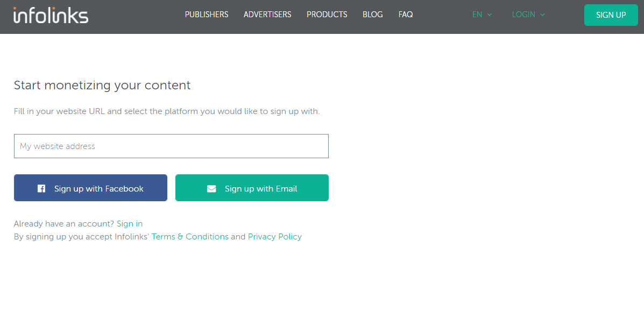Go to the PRODUCTS page

[x=327, y=15]
